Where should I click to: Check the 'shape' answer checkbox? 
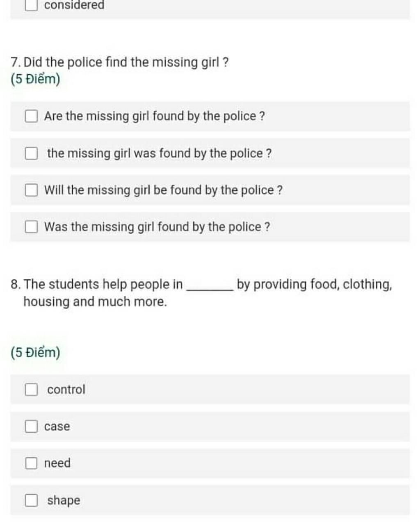click(x=31, y=500)
